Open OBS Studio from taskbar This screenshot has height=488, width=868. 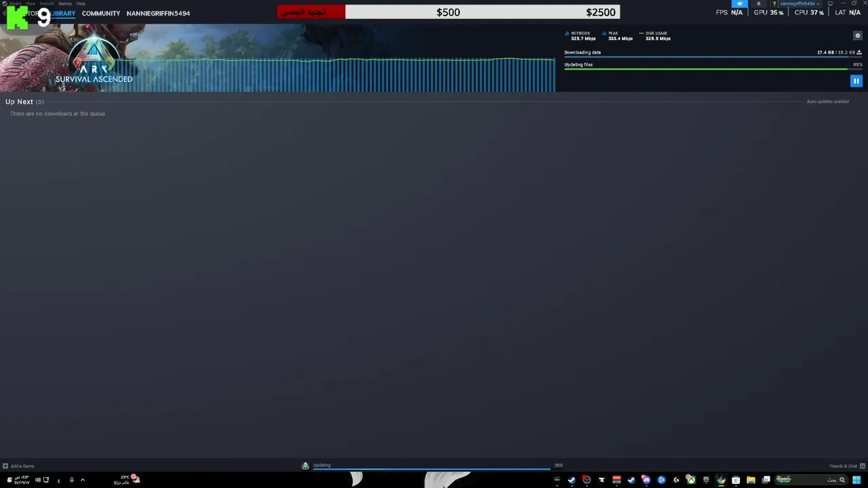587,480
